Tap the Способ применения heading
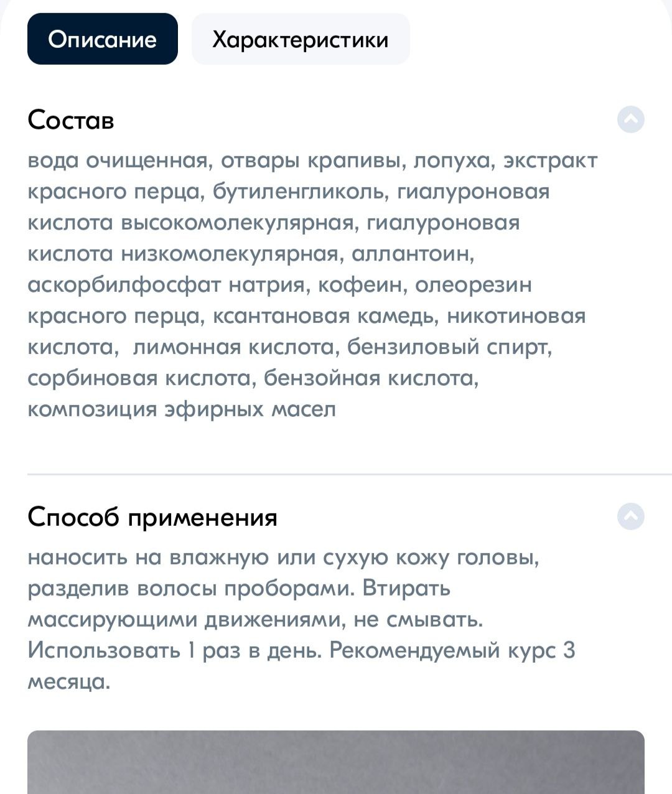 point(152,517)
